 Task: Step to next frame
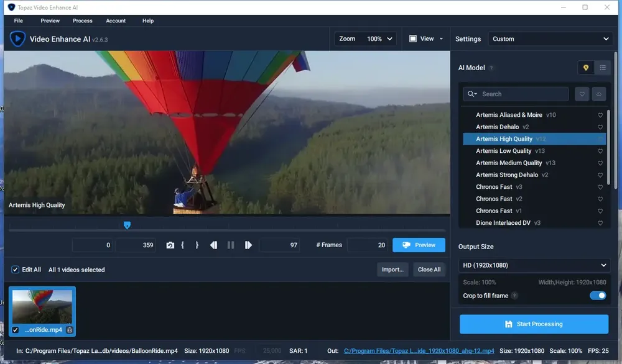click(248, 245)
